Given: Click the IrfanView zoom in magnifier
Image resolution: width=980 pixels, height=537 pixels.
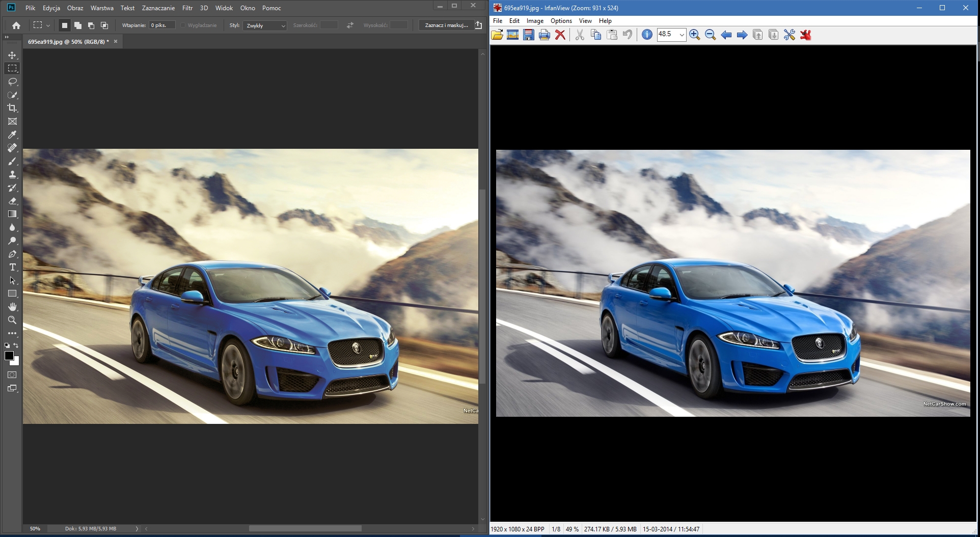Looking at the screenshot, I should pyautogui.click(x=694, y=35).
